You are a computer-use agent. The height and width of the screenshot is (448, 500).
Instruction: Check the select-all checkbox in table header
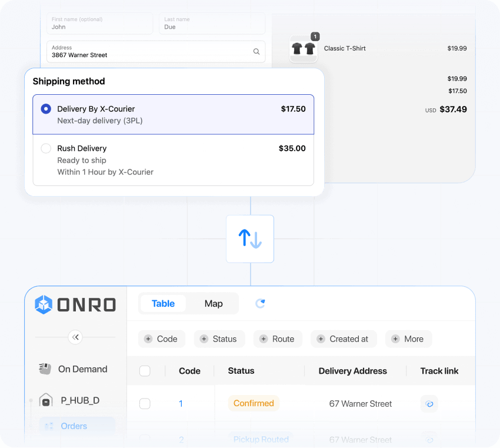tap(144, 371)
